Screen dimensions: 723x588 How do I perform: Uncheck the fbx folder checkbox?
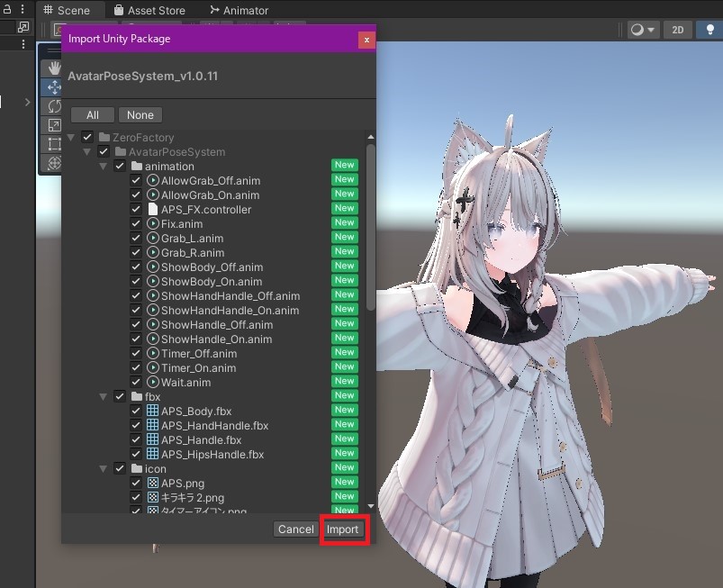[120, 396]
